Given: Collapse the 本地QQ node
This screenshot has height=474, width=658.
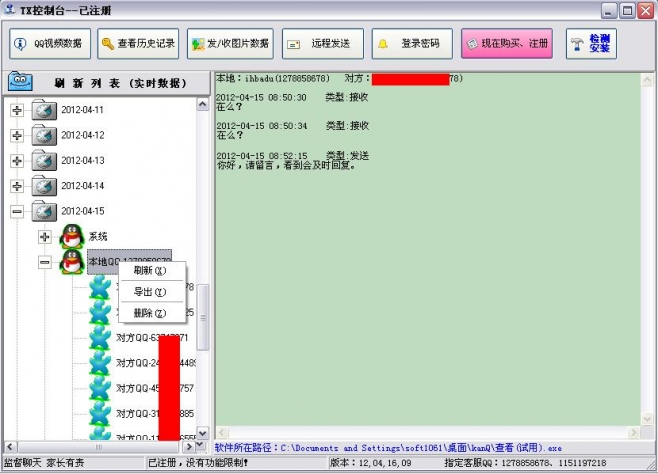Looking at the screenshot, I should click(44, 263).
